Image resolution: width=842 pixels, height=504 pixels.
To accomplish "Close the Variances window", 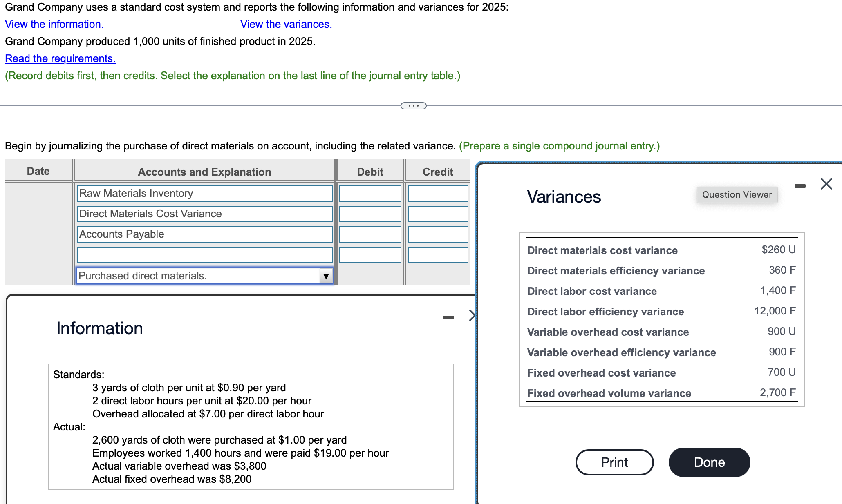I will [826, 184].
